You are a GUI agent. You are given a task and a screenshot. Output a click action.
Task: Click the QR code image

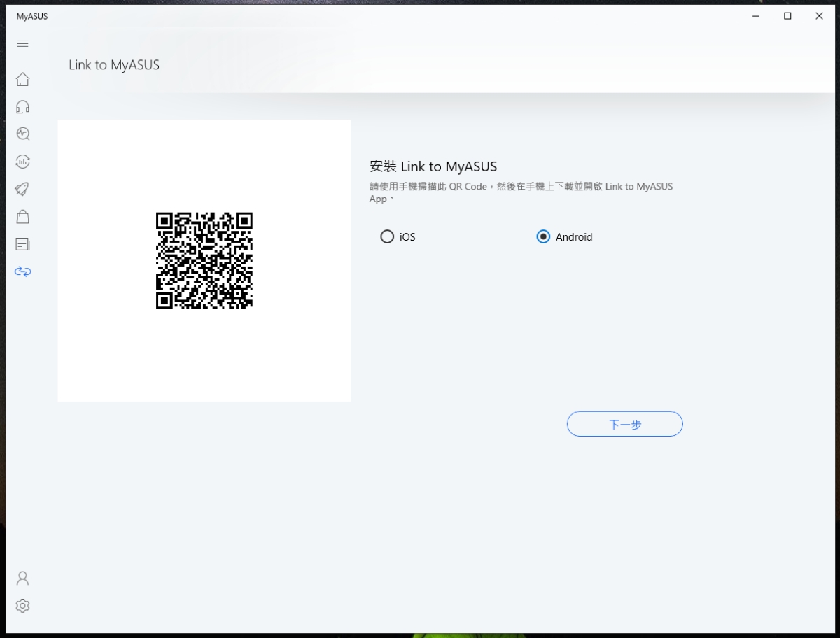tap(204, 260)
